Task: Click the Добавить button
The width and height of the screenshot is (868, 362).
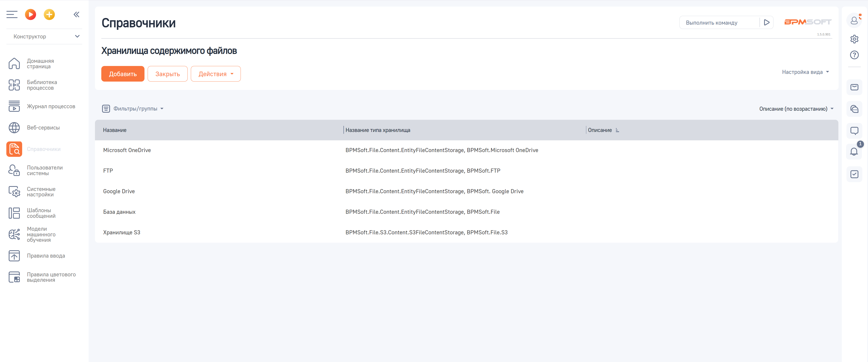Action: [x=123, y=74]
